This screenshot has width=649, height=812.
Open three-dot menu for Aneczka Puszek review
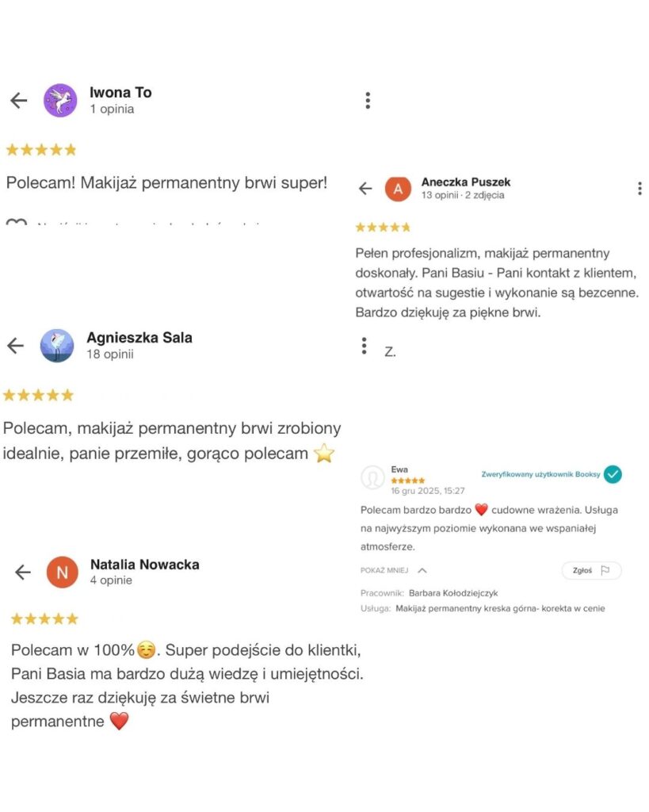pos(639,189)
